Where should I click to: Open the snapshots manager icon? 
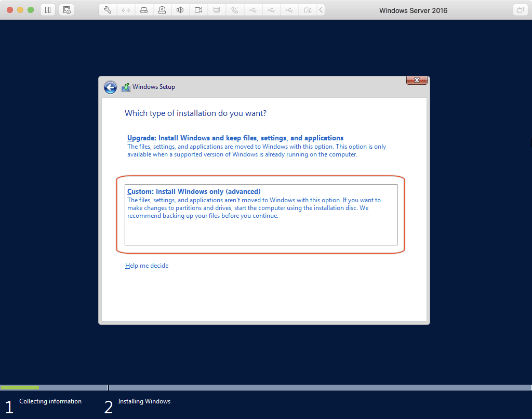point(66,10)
